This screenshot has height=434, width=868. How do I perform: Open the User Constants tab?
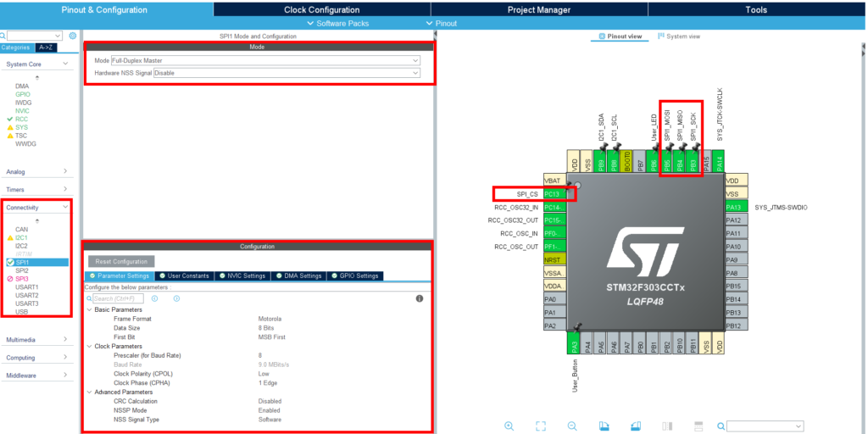[x=184, y=275]
